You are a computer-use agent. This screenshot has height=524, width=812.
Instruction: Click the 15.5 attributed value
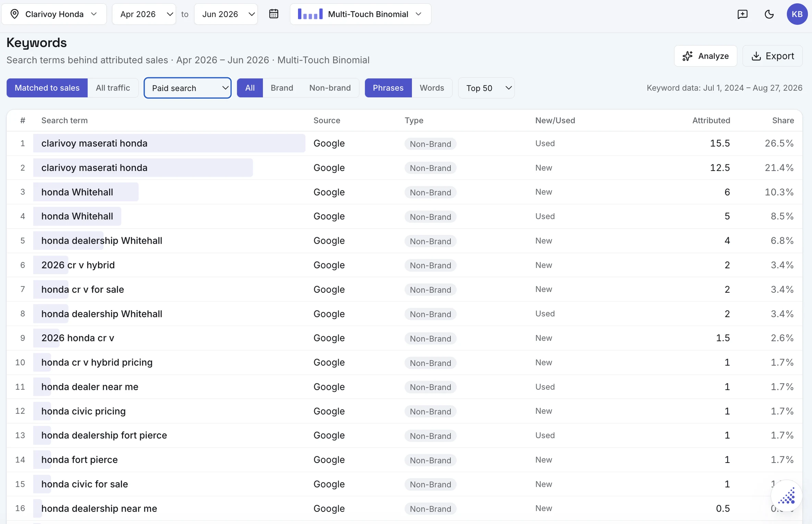point(720,143)
